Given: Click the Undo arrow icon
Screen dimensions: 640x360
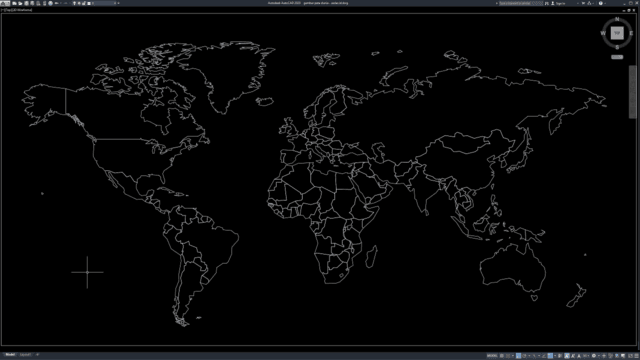Looking at the screenshot, I should point(57,3).
